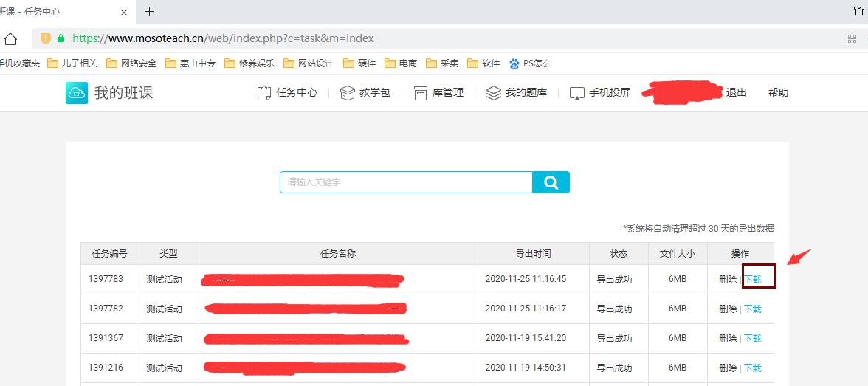Click the 任务编号 column header
The width and height of the screenshot is (868, 386).
coord(109,254)
